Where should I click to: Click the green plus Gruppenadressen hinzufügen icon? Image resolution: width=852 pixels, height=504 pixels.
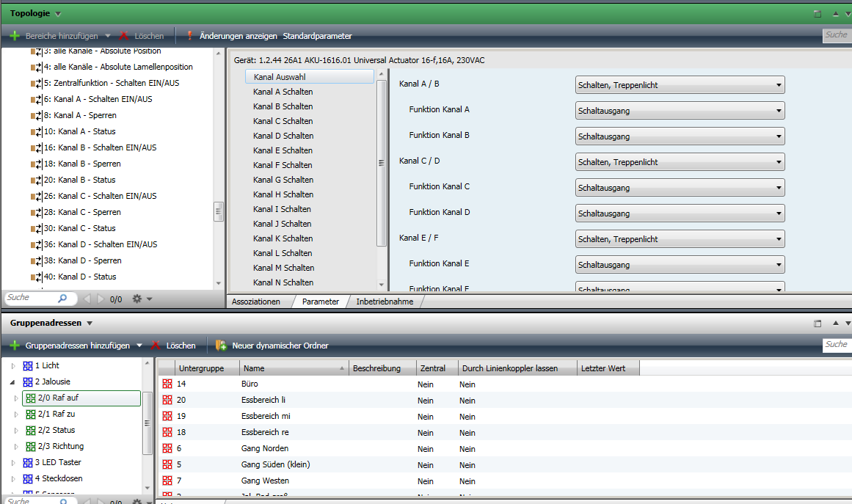pos(15,346)
